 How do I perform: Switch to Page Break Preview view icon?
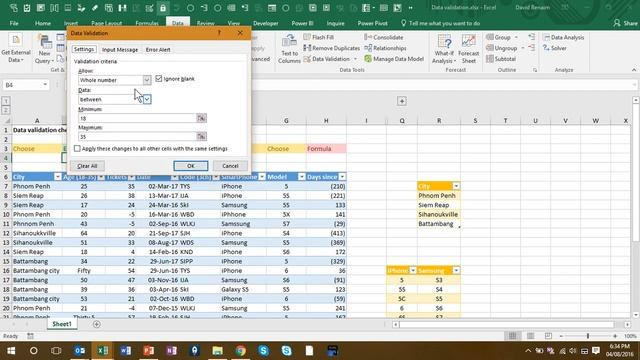tap(548, 336)
